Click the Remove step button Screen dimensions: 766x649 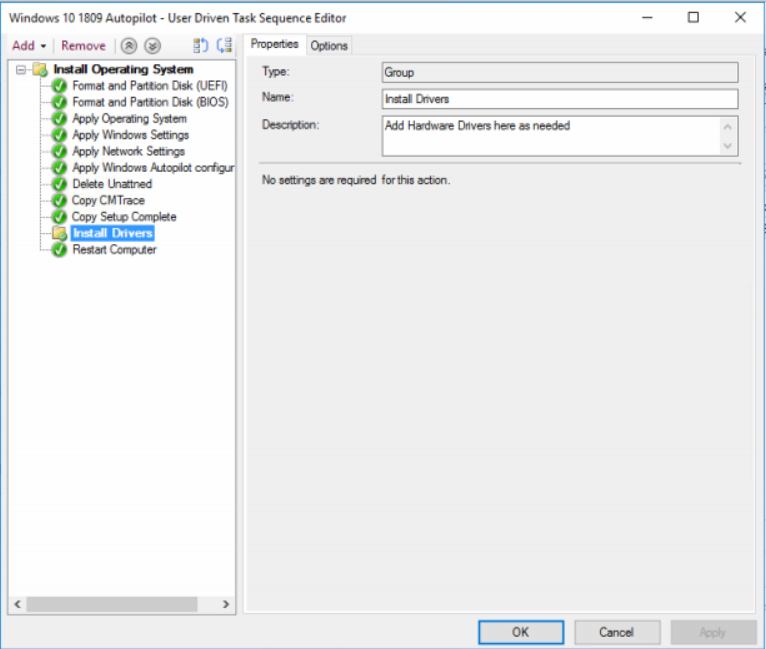click(83, 46)
